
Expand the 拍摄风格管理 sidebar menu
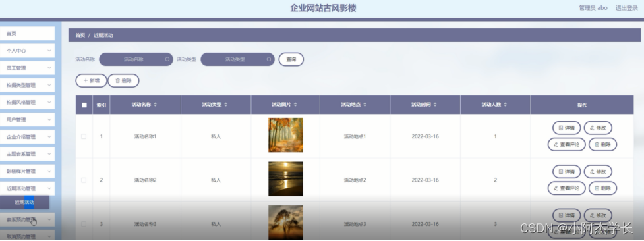coord(28,103)
